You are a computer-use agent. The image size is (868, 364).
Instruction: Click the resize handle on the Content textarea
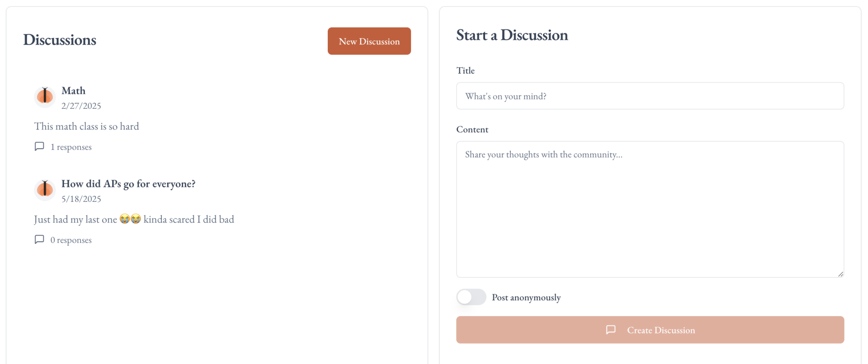pos(840,274)
